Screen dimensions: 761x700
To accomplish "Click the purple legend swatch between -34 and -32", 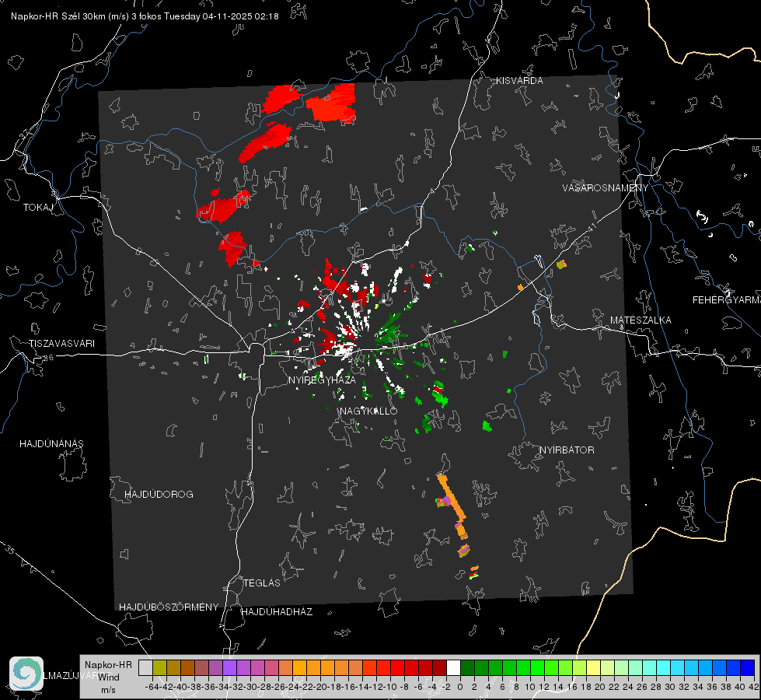I will coord(229,668).
